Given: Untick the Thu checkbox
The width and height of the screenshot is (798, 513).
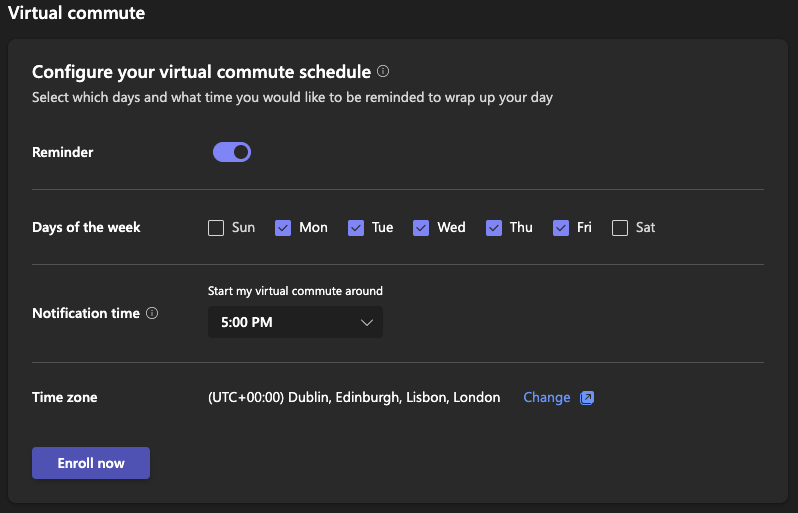Looking at the screenshot, I should 494,228.
